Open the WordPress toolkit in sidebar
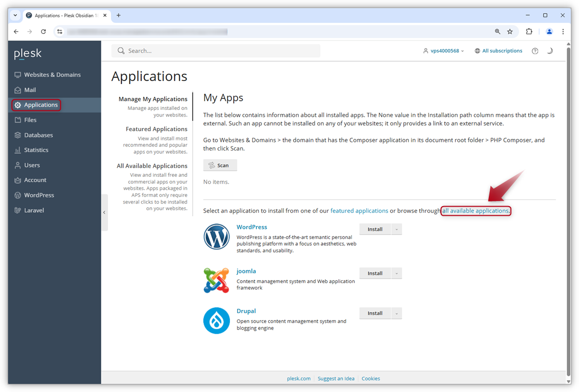This screenshot has height=392, width=579. [39, 195]
